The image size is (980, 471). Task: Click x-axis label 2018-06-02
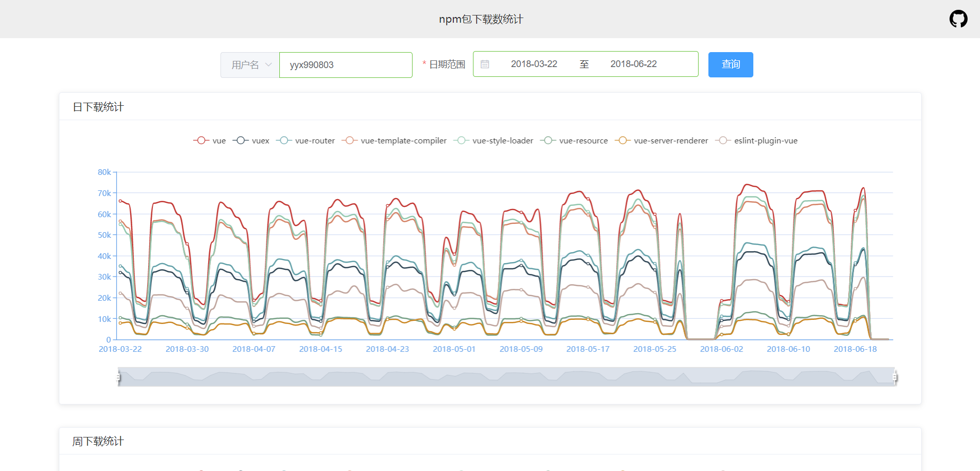(x=722, y=349)
